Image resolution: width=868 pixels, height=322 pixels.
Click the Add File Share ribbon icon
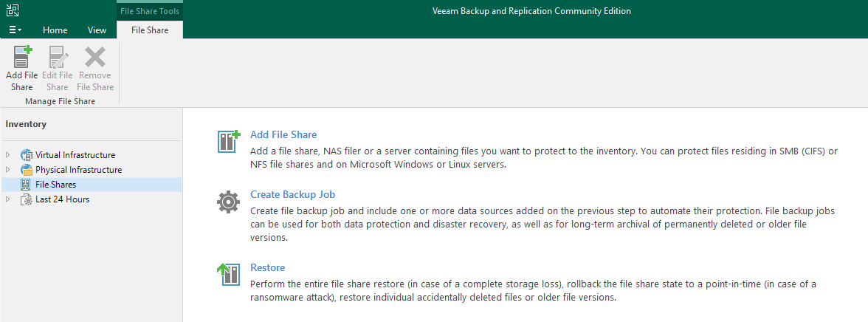(x=22, y=57)
